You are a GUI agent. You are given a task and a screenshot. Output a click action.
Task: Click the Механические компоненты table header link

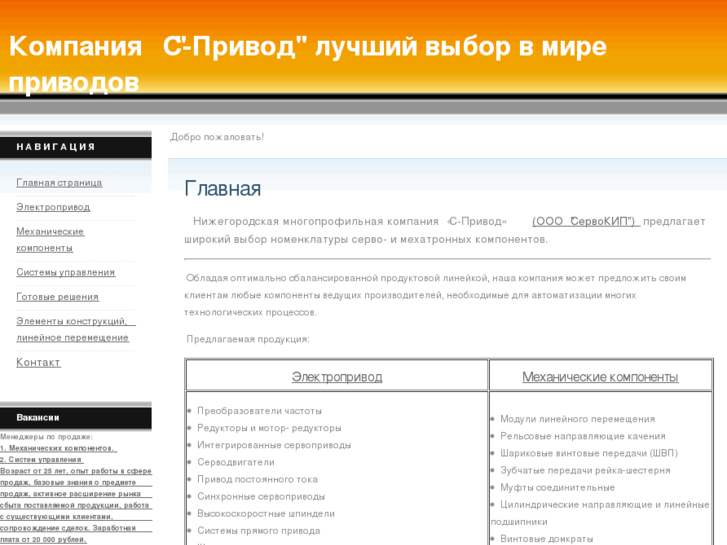click(600, 377)
